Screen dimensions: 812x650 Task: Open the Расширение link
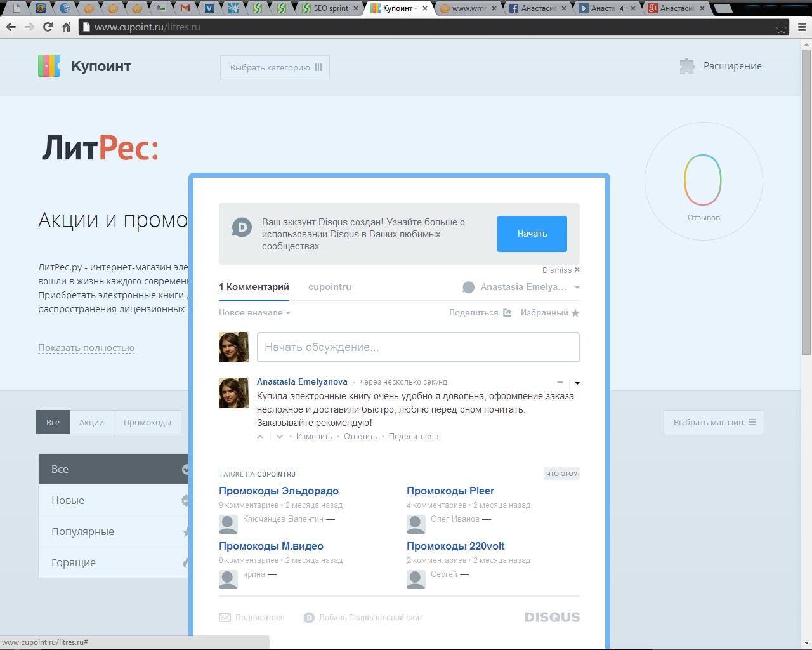click(x=733, y=66)
